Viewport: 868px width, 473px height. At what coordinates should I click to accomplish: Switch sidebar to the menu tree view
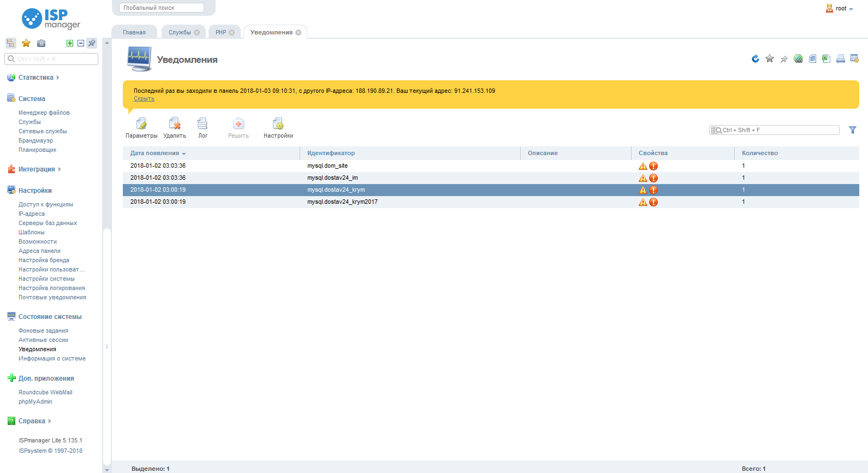[x=11, y=43]
